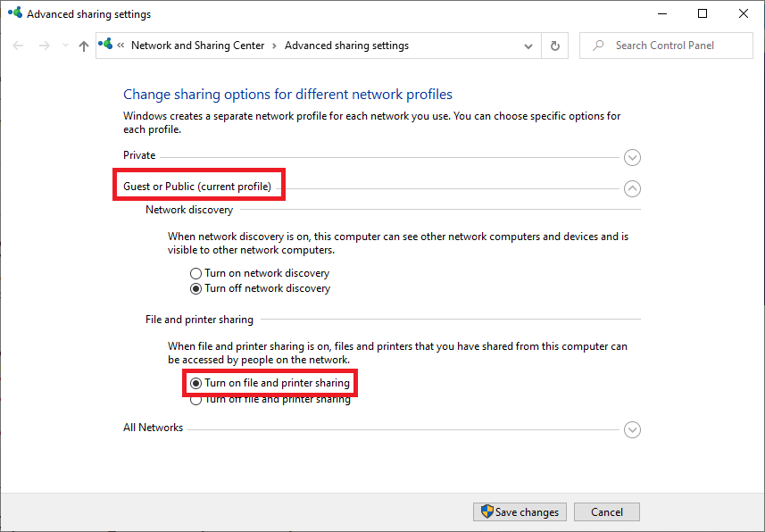Open the address bar history dropdown
The height and width of the screenshot is (532, 765).
(528, 46)
